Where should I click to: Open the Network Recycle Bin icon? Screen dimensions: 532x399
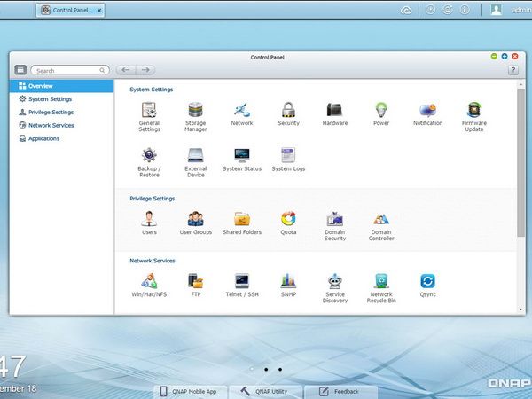tap(381, 288)
